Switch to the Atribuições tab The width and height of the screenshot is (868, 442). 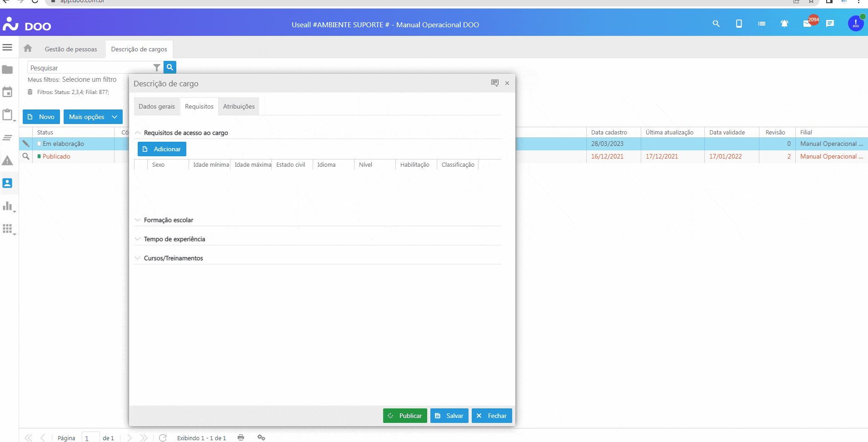[x=239, y=106]
